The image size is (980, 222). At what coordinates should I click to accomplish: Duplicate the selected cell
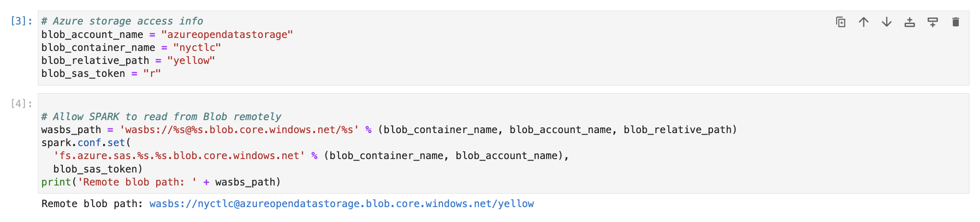point(840,22)
